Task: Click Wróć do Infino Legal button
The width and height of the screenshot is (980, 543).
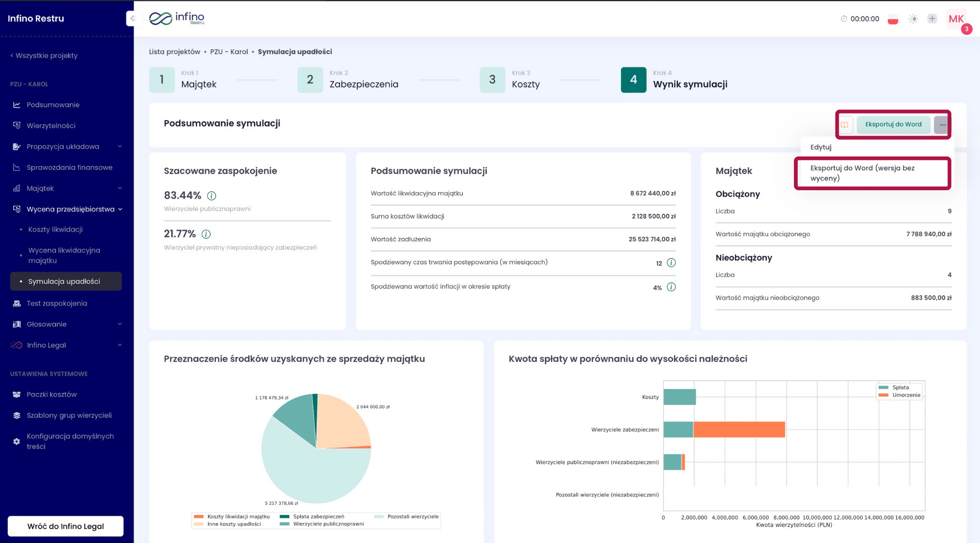Action: pyautogui.click(x=66, y=526)
